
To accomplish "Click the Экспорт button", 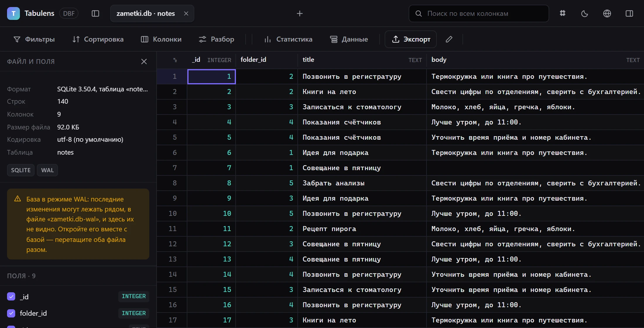I will [411, 39].
